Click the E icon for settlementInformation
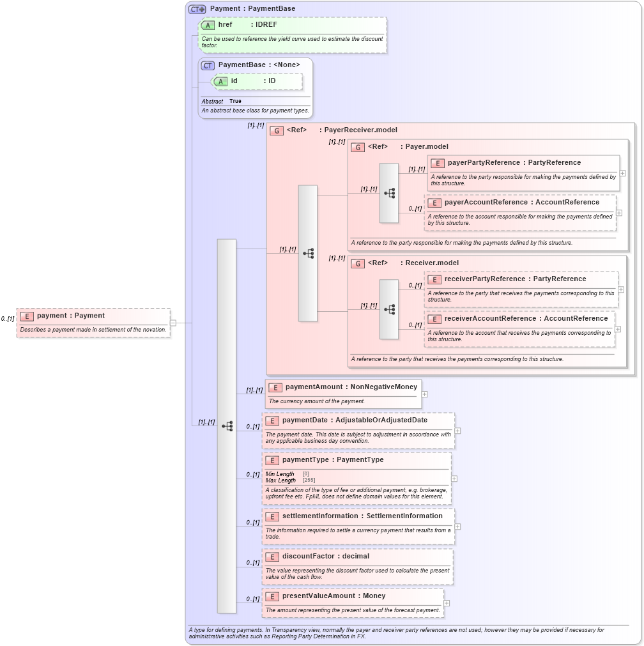 271,516
